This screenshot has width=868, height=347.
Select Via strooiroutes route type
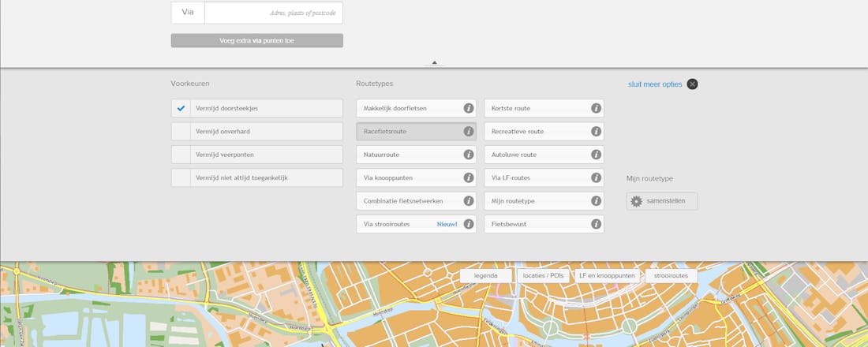coord(417,224)
